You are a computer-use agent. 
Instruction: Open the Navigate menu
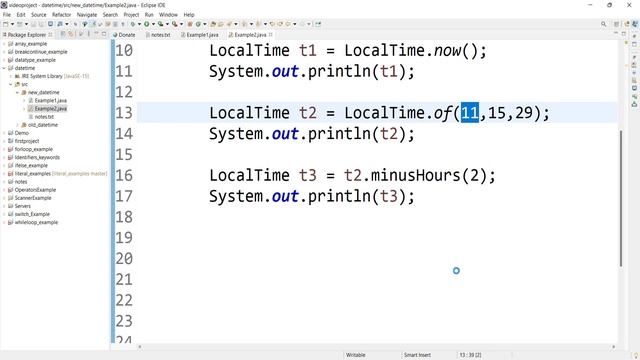(x=87, y=15)
